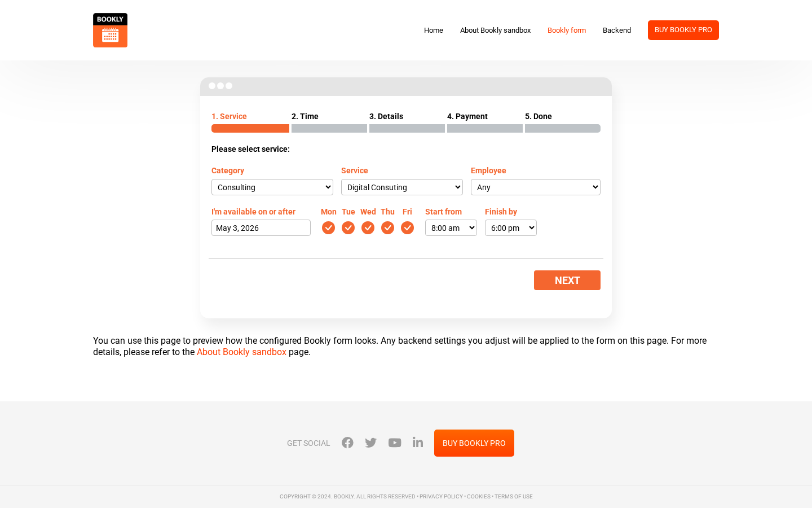Image resolution: width=812 pixels, height=508 pixels.
Task: Follow the About Bookly sandbox paragraph link
Action: [x=241, y=352]
